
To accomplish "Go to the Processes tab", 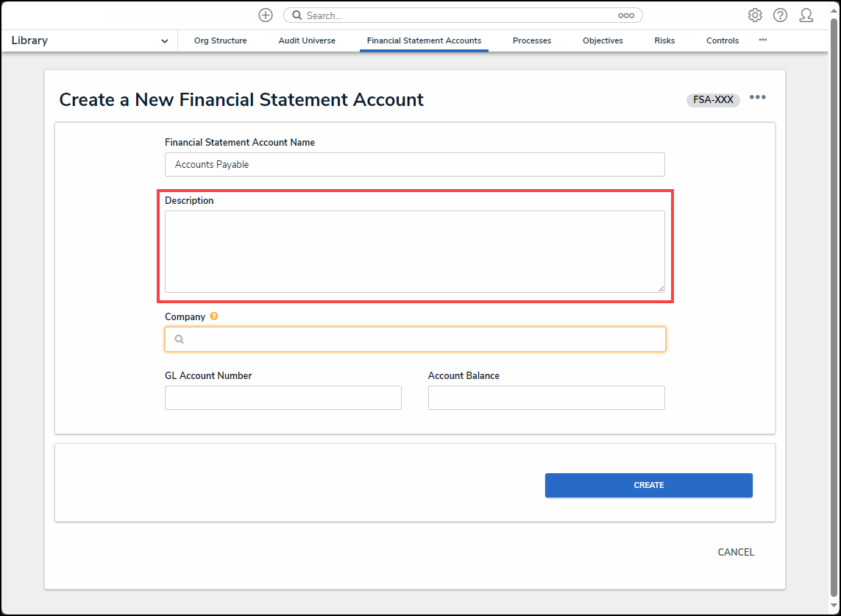I will click(532, 41).
